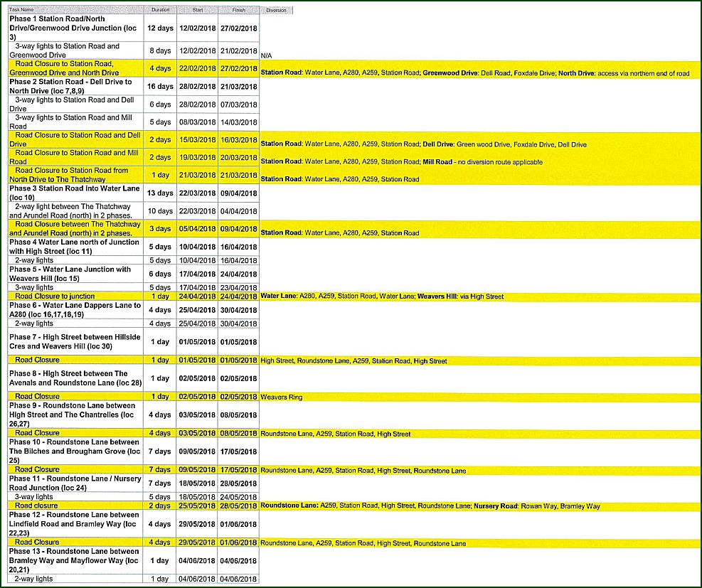Select Phase 9 Roundstone Lane task name

75,415
